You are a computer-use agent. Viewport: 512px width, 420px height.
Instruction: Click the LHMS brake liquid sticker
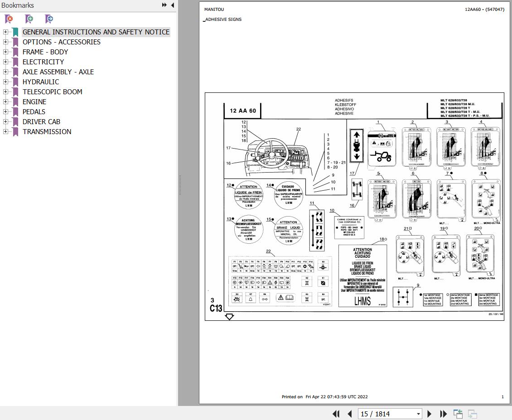[x=362, y=276]
